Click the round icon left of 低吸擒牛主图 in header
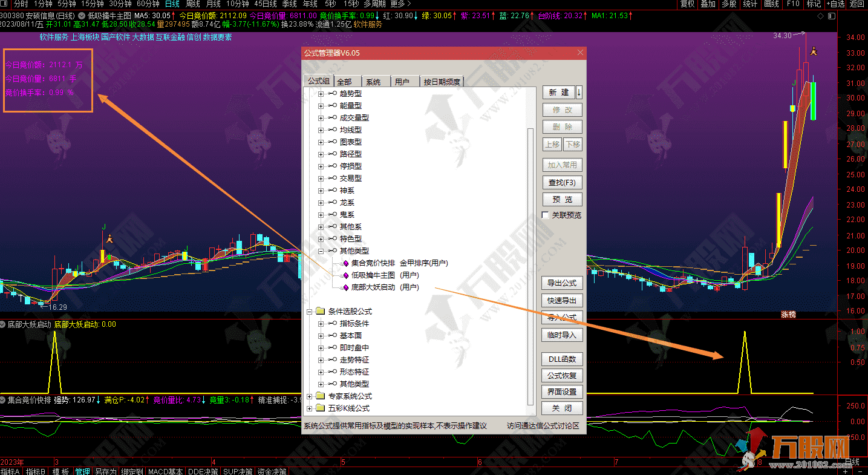This screenshot has width=868, height=475. 82,15
